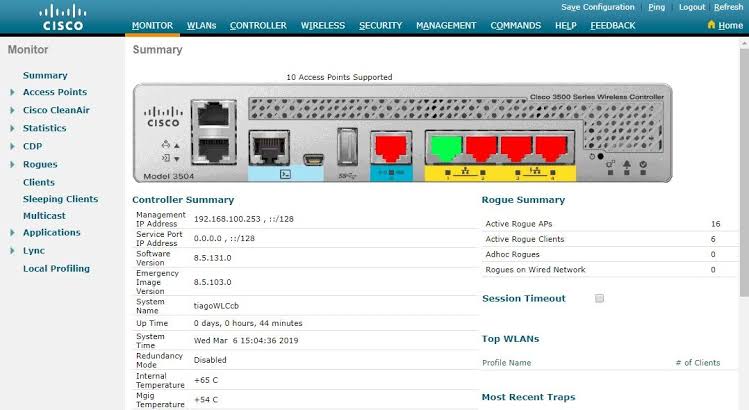Viewport: 749px width, 410px height.
Task: Expand the Rogues sidebar section
Action: pyautogui.click(x=12, y=164)
